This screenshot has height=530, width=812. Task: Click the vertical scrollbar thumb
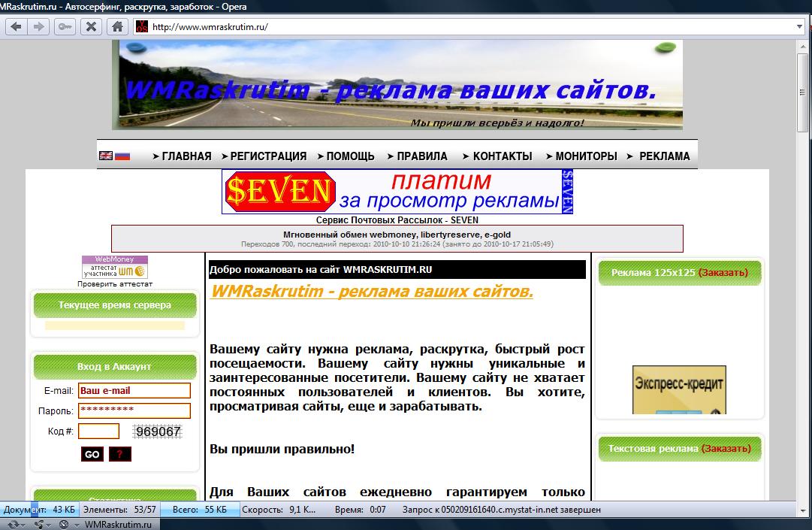803,92
